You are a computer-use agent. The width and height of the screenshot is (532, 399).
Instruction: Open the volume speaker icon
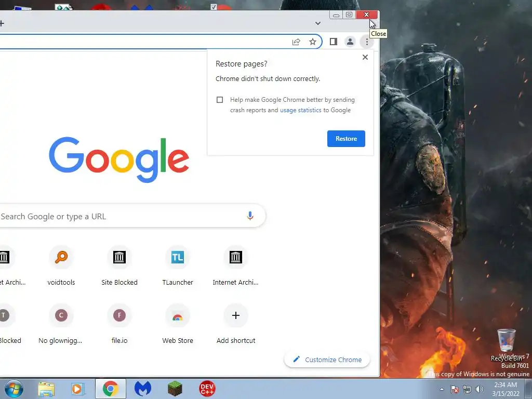[480, 389]
